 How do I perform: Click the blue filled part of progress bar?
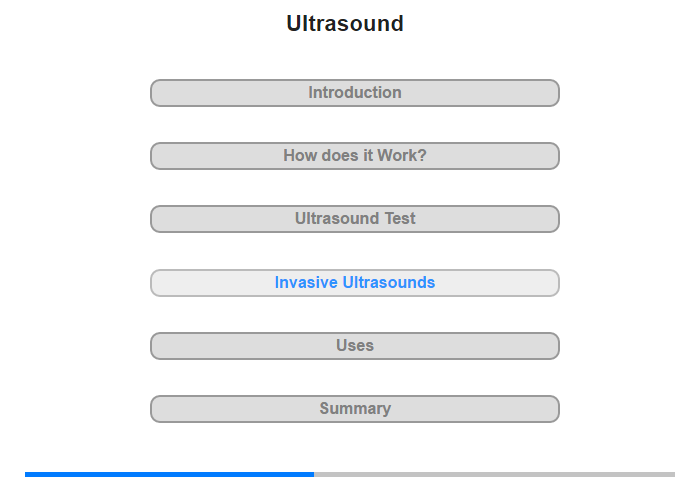coord(169,474)
